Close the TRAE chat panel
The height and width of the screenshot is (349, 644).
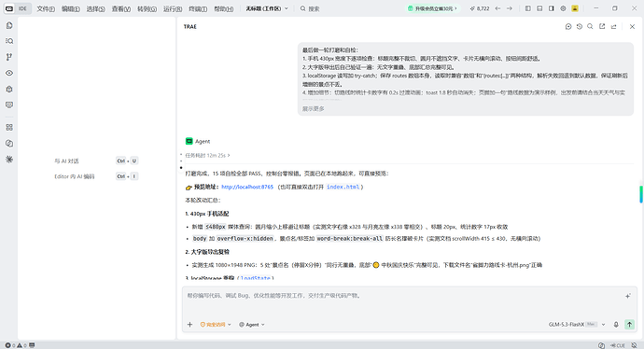632,27
